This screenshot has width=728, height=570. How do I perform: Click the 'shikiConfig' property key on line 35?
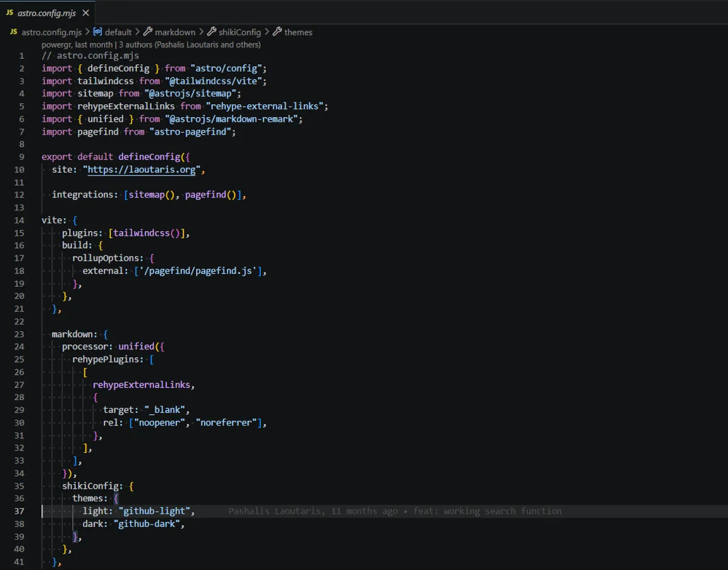click(90, 486)
